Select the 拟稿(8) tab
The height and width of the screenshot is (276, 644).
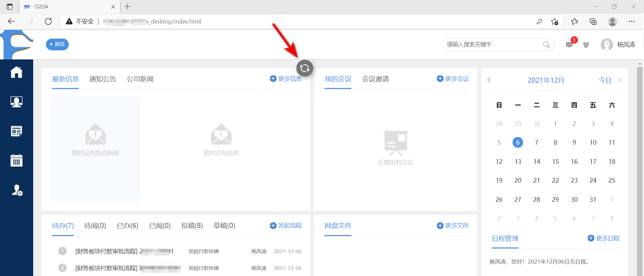[x=192, y=226]
